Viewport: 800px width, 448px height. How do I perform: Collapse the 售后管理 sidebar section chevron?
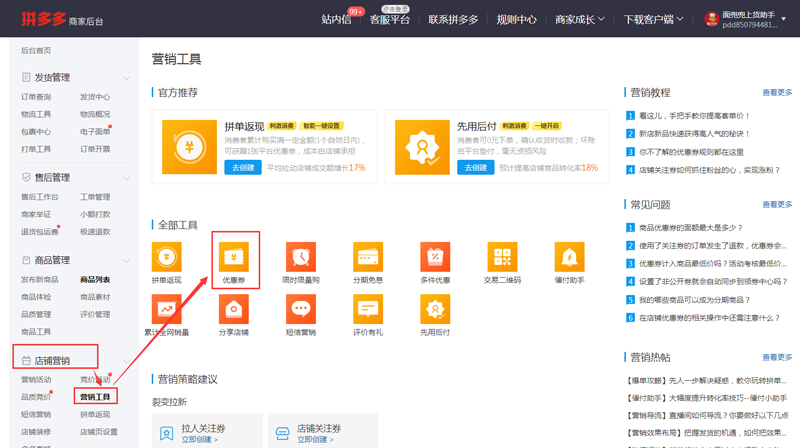pos(126,178)
